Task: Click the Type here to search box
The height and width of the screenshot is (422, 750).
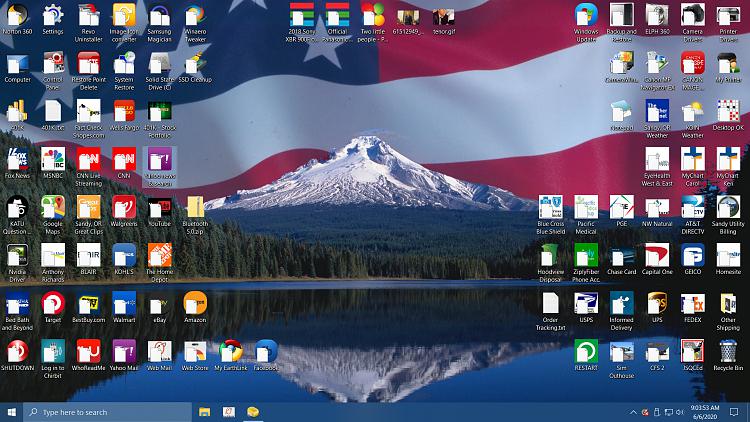Action: click(108, 412)
